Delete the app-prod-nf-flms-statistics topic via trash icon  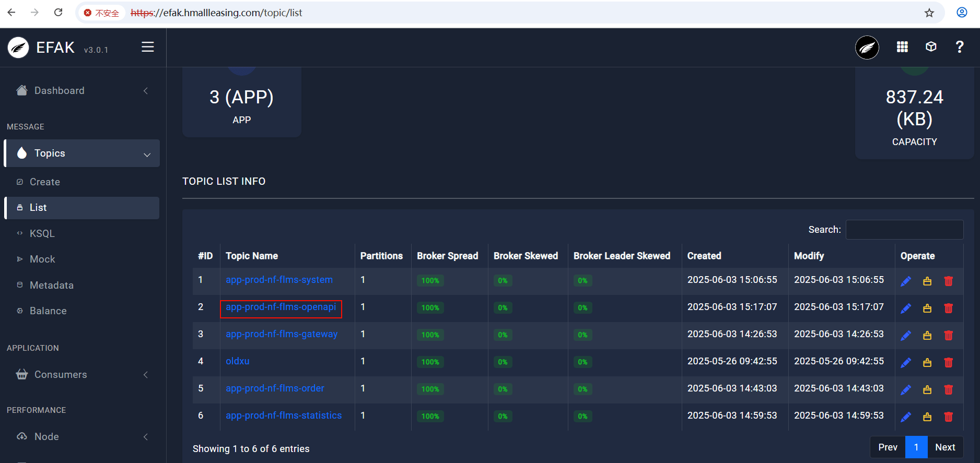949,417
